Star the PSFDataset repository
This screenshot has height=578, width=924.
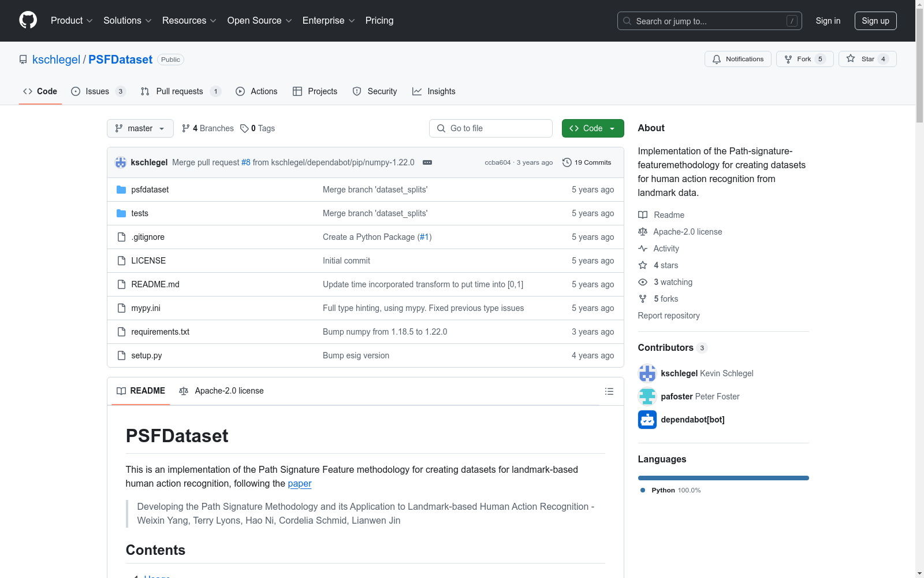tap(867, 59)
